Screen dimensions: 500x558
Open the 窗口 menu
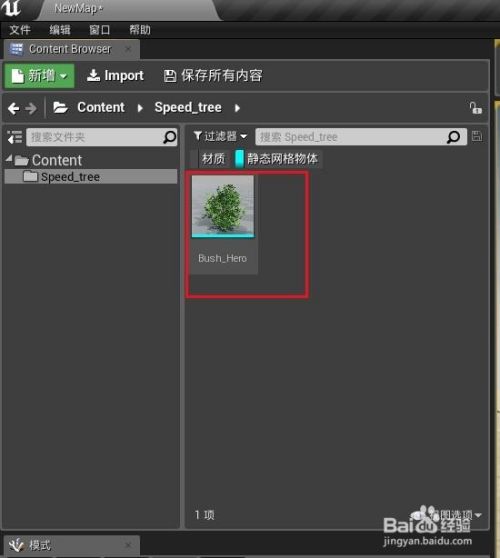[100, 30]
